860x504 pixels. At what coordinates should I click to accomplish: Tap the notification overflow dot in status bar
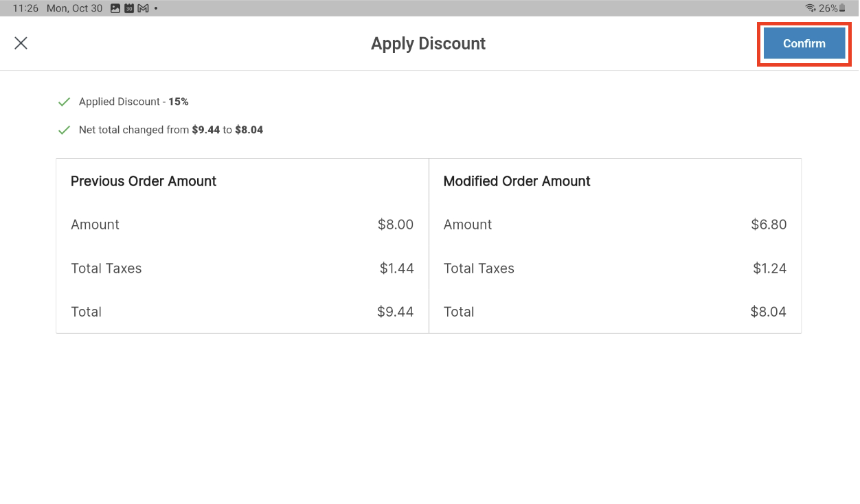(156, 8)
